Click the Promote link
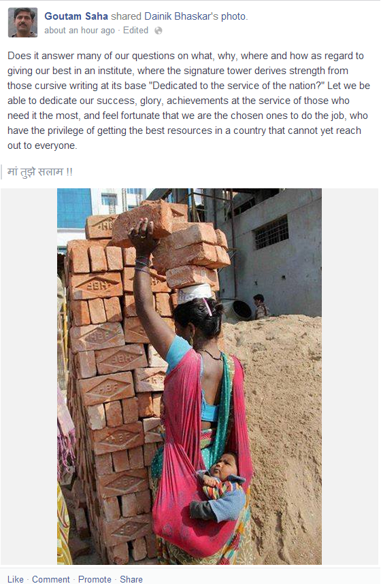 tap(95, 579)
